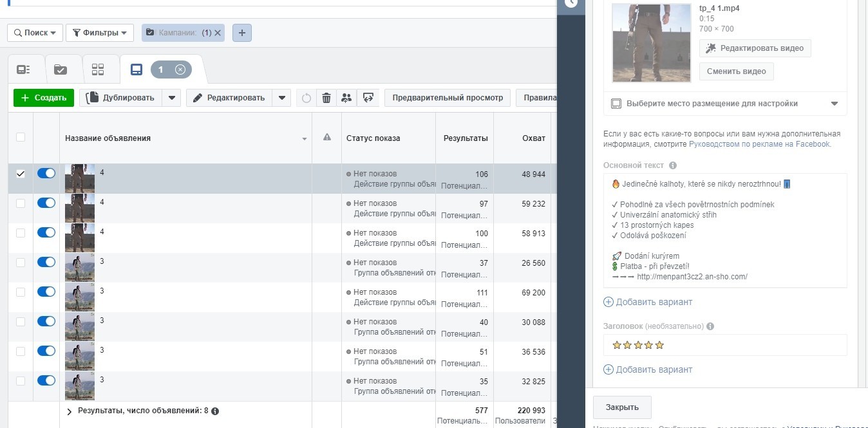Expand the Дублировать dropdown arrow
Image resolution: width=868 pixels, height=428 pixels.
pyautogui.click(x=171, y=98)
